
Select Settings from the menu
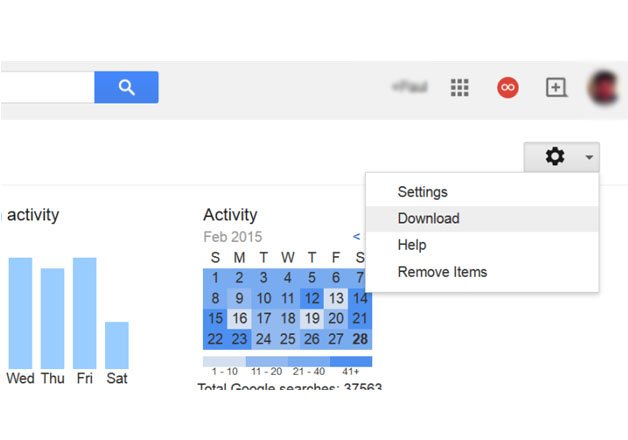pyautogui.click(x=422, y=192)
